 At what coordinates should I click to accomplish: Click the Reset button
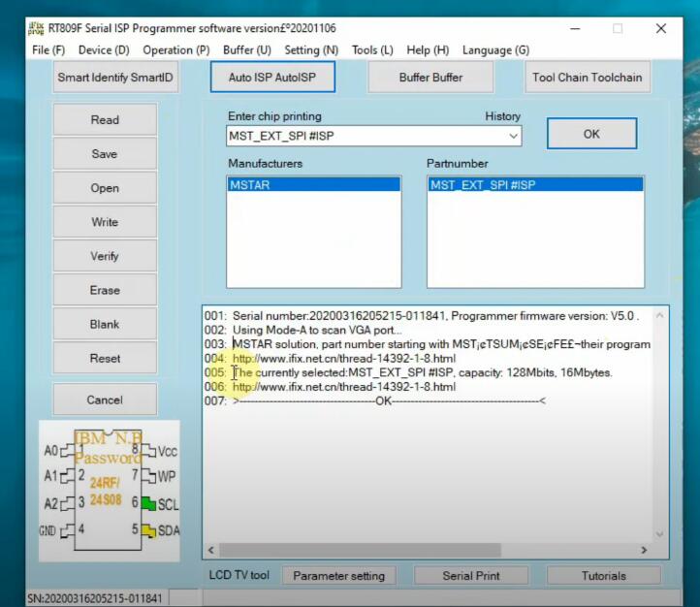click(x=105, y=359)
